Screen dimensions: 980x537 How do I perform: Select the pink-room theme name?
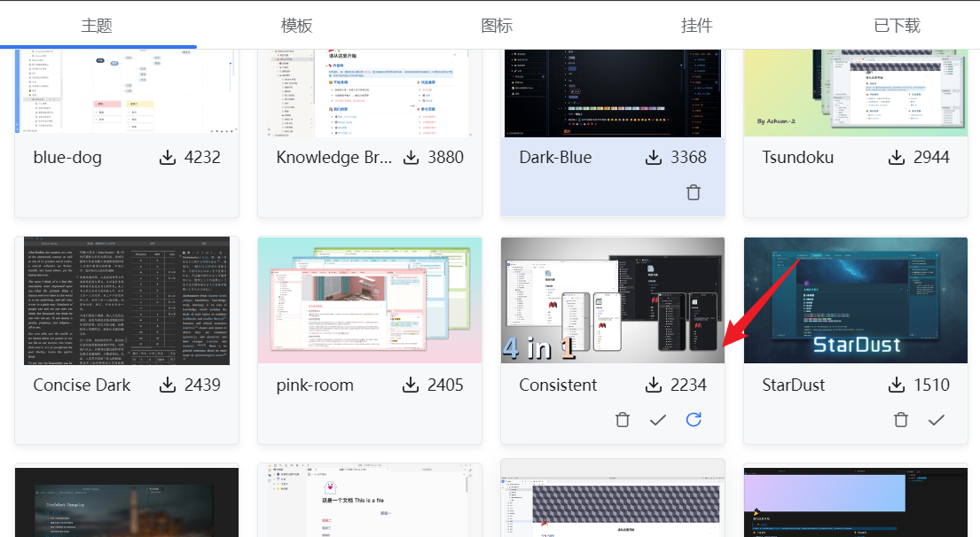(315, 385)
